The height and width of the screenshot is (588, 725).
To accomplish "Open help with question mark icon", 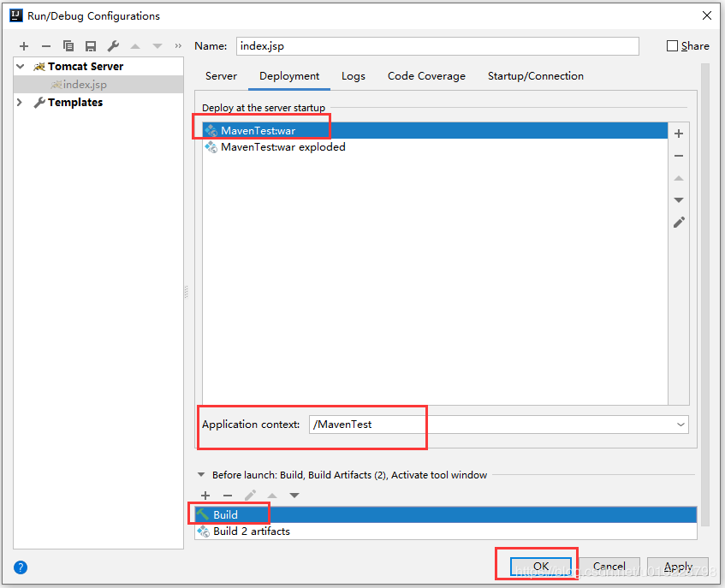I will (x=21, y=567).
